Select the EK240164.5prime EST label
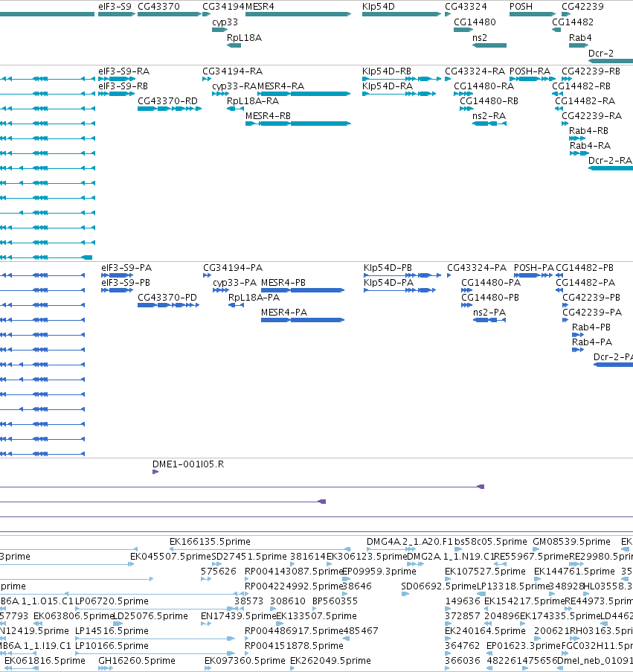Viewport: 633px width, 672px height. click(x=485, y=631)
